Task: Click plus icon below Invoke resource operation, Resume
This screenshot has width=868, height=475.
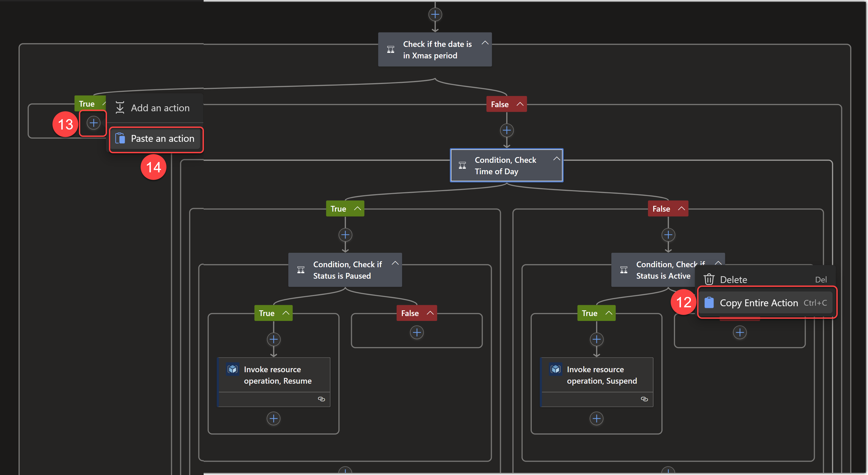Action: 273,419
